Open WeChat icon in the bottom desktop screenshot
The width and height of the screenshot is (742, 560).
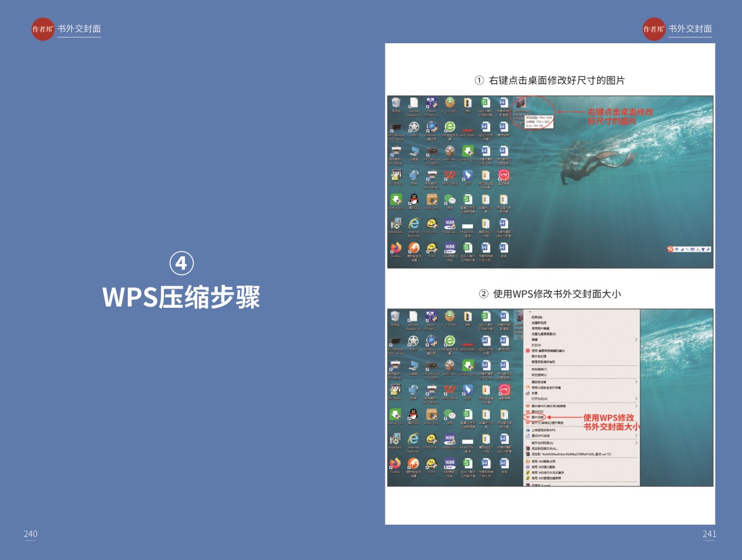click(450, 414)
